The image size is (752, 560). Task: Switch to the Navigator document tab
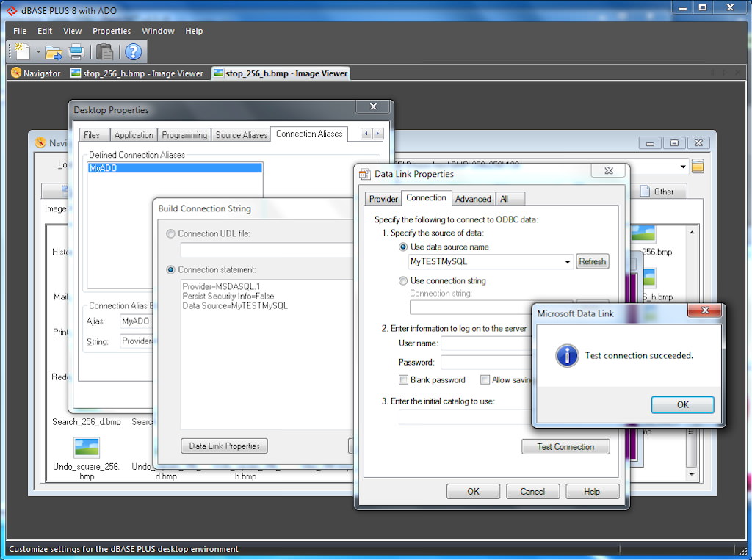tap(36, 73)
